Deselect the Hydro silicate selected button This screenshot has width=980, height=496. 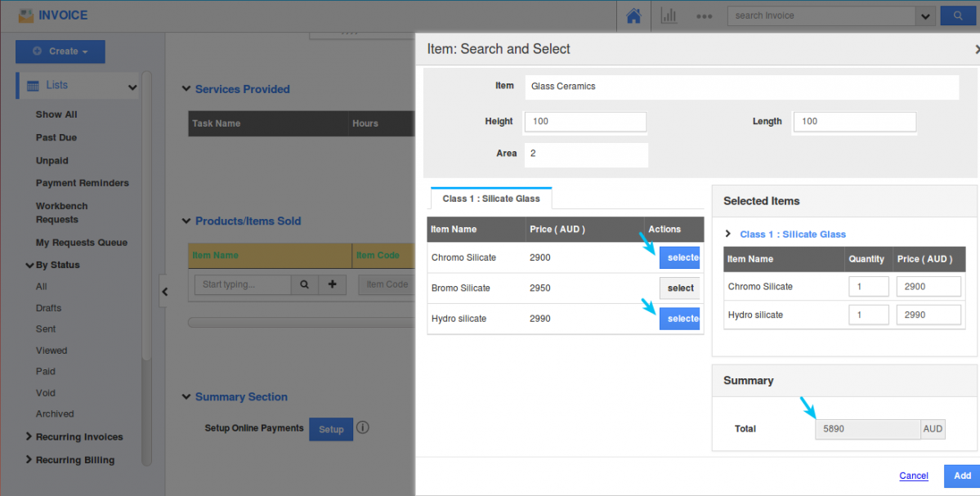[680, 319]
